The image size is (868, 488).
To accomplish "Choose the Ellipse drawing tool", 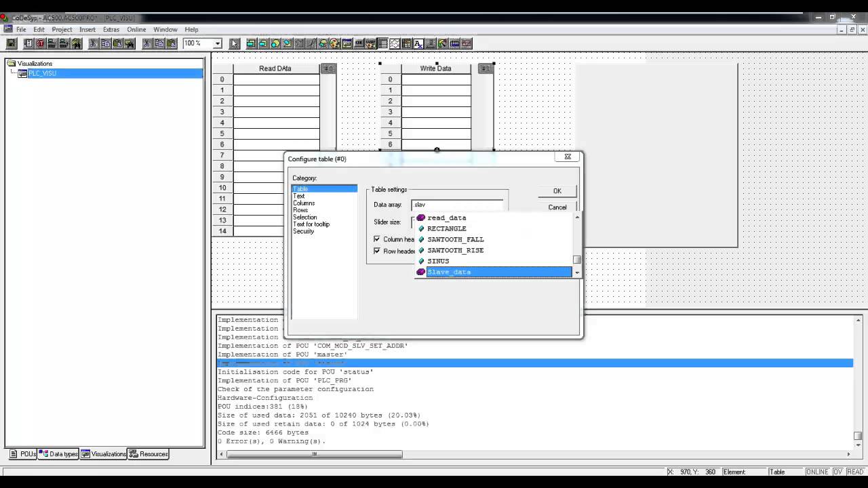I will pyautogui.click(x=275, y=43).
